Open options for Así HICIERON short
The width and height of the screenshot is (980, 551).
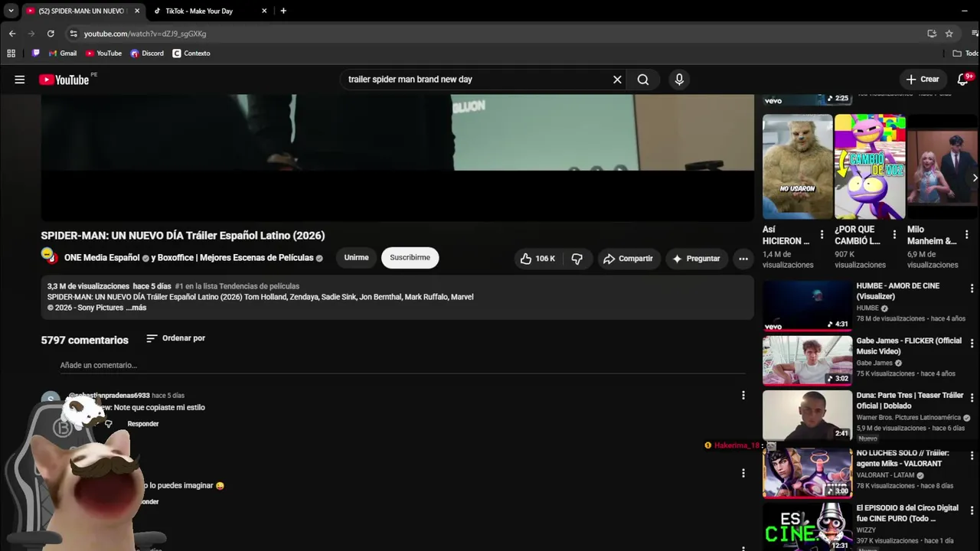tap(822, 235)
